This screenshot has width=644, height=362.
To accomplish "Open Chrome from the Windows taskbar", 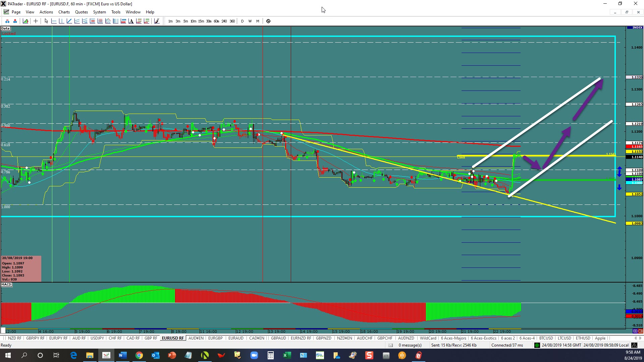I will [x=139, y=355].
